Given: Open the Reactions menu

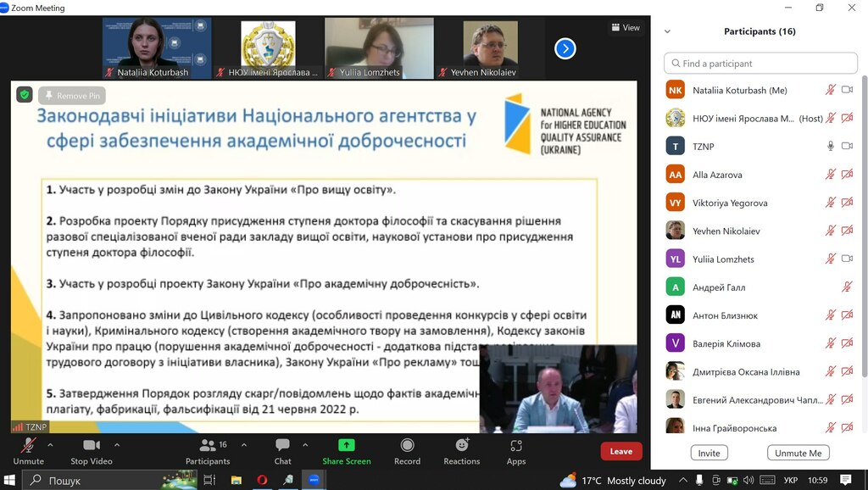Looking at the screenshot, I should coord(461,446).
